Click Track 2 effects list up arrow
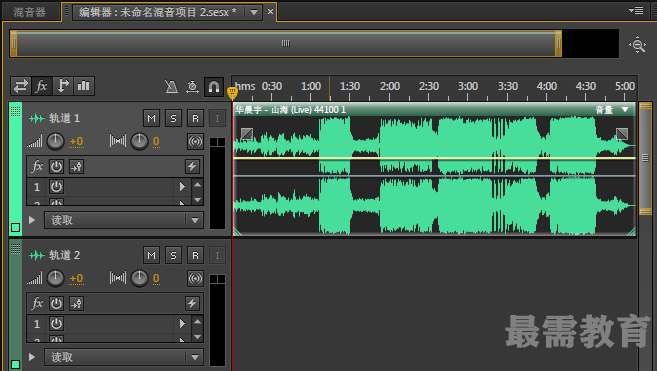 (x=197, y=322)
